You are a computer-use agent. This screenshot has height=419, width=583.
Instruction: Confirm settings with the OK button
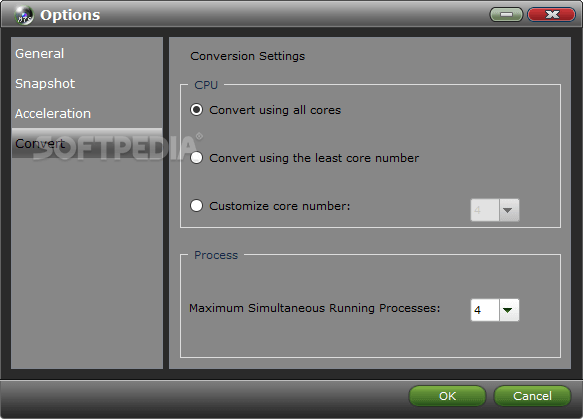pos(447,396)
